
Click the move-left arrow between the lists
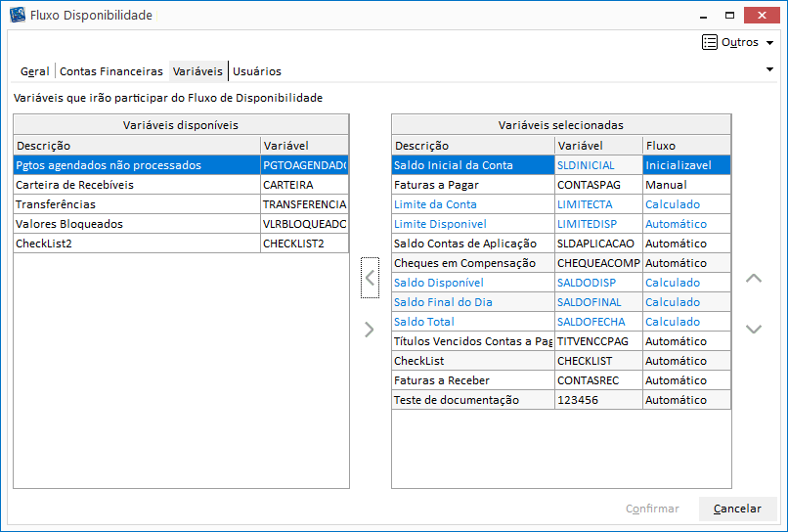coord(370,278)
